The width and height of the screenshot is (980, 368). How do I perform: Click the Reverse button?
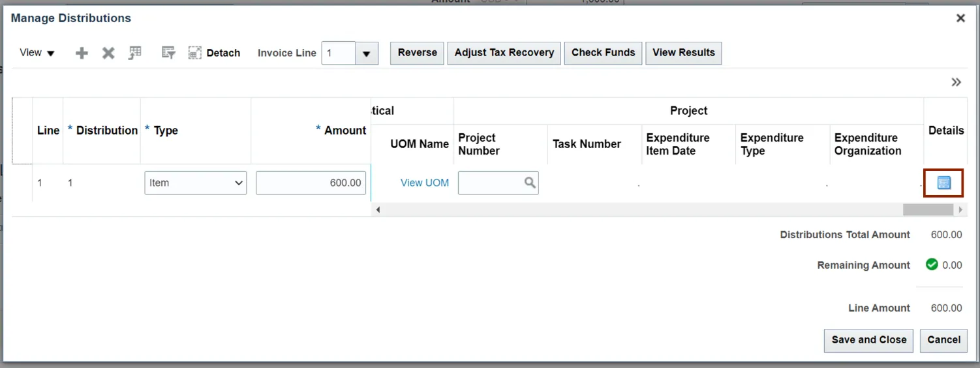pyautogui.click(x=418, y=53)
